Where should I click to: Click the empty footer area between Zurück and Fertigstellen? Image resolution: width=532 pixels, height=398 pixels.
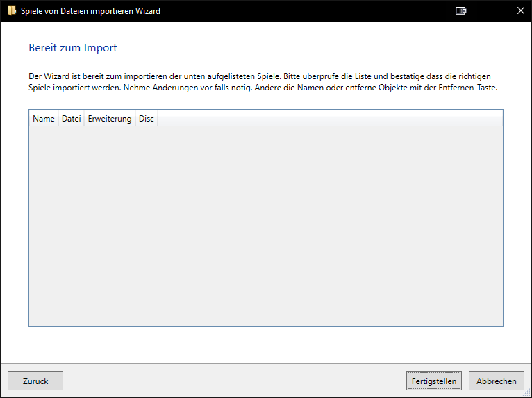[x=235, y=381]
